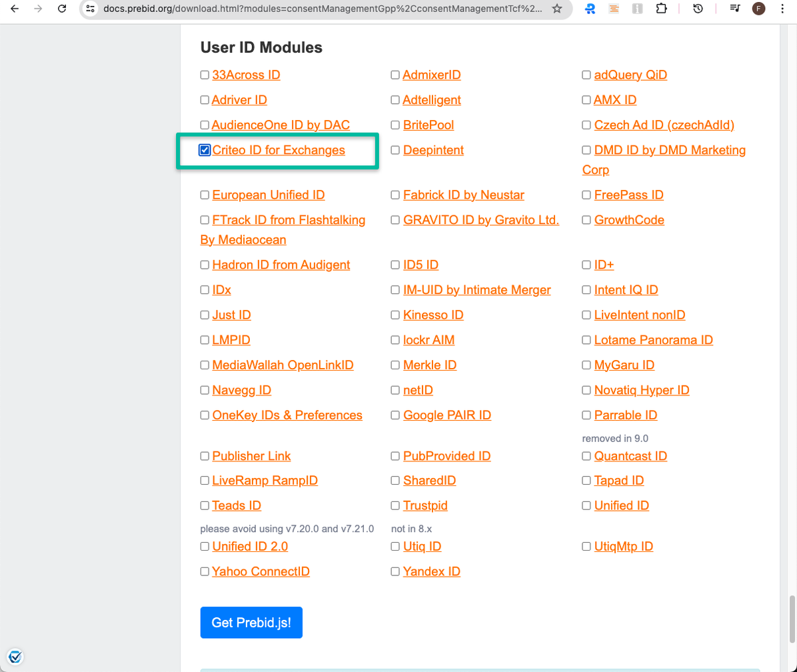Viewport: 797px width, 672px height.
Task: Uncheck the Criteo ID for Exchanges checkbox
Action: [x=205, y=150]
